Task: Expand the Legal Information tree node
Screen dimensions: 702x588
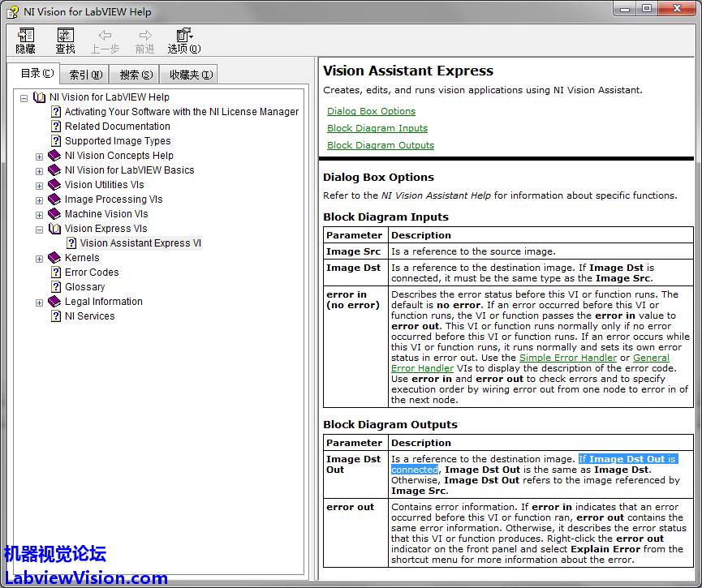Action: click(39, 303)
